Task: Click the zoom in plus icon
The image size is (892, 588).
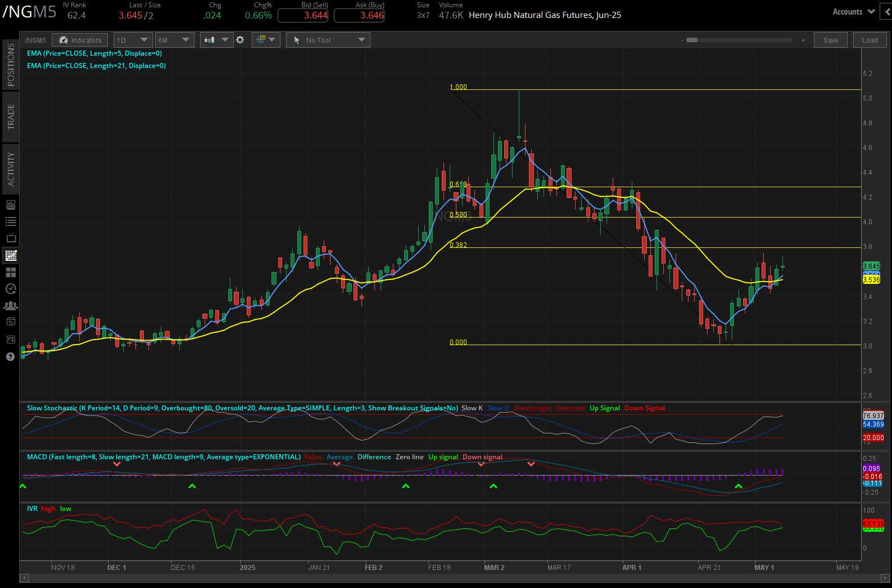Action: tap(803, 40)
